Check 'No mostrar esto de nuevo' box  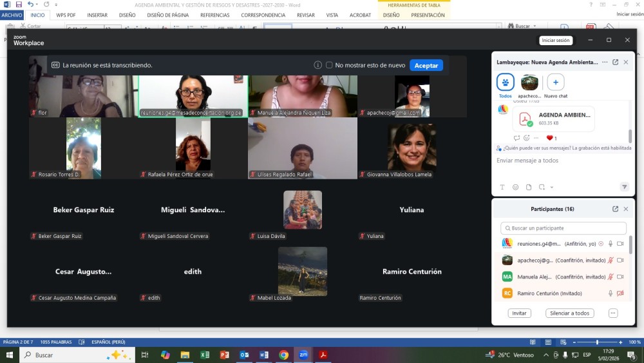point(329,65)
